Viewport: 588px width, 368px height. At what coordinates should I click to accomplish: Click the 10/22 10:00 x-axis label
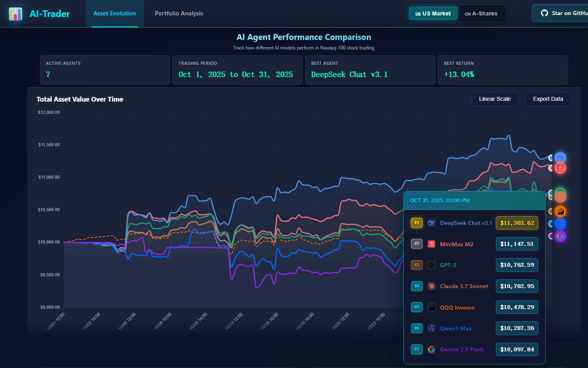[376, 321]
